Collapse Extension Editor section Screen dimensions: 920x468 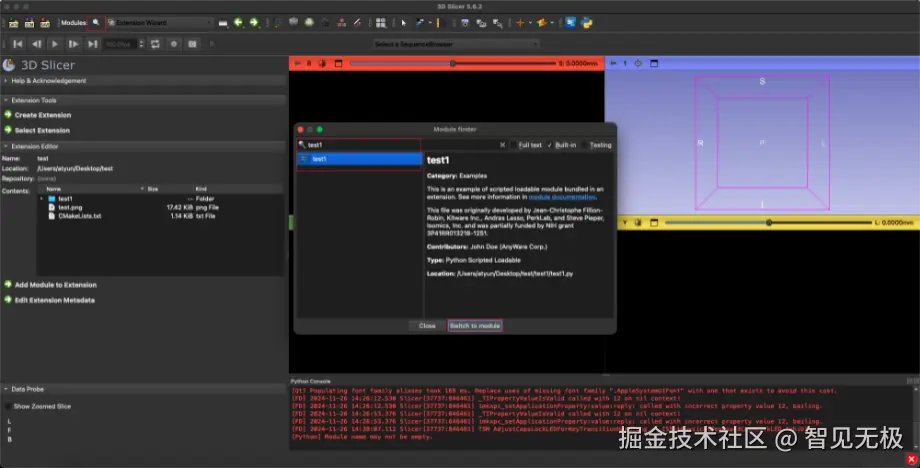[143, 146]
